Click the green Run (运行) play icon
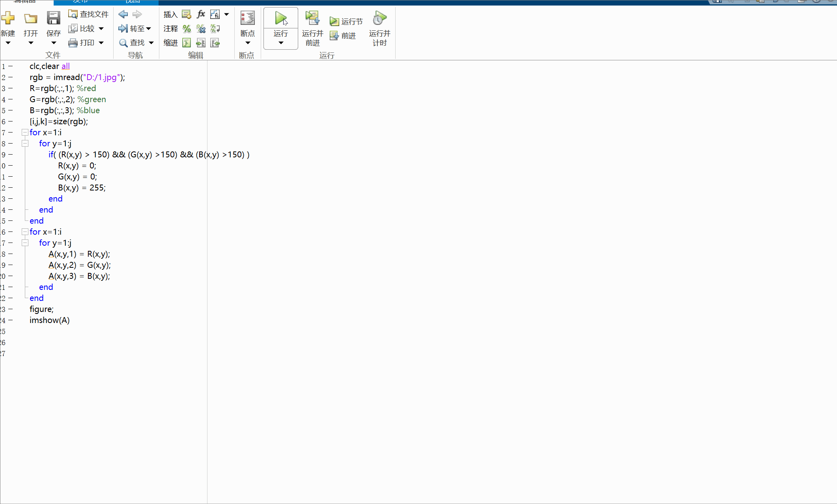 coord(280,18)
